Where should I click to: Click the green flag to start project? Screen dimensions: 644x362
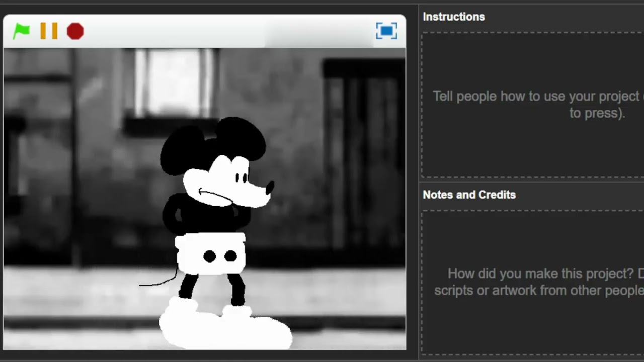[x=22, y=31]
